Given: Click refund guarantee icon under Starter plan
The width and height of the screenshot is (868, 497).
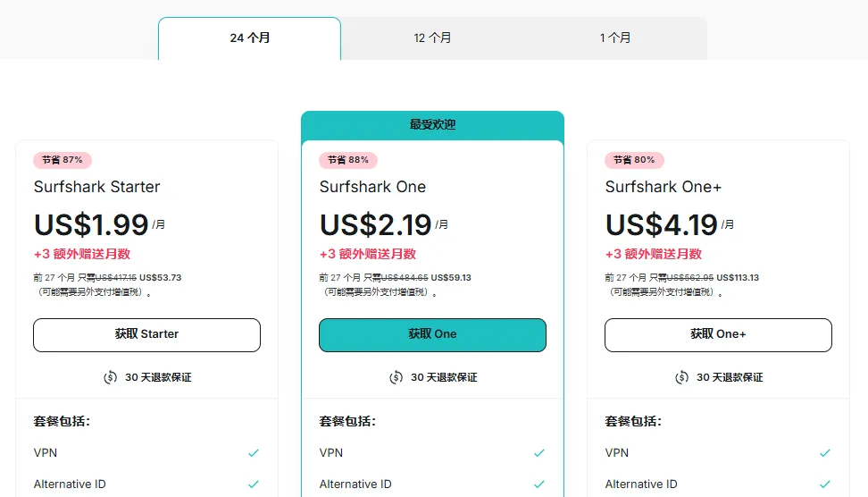Looking at the screenshot, I should coord(110,377).
